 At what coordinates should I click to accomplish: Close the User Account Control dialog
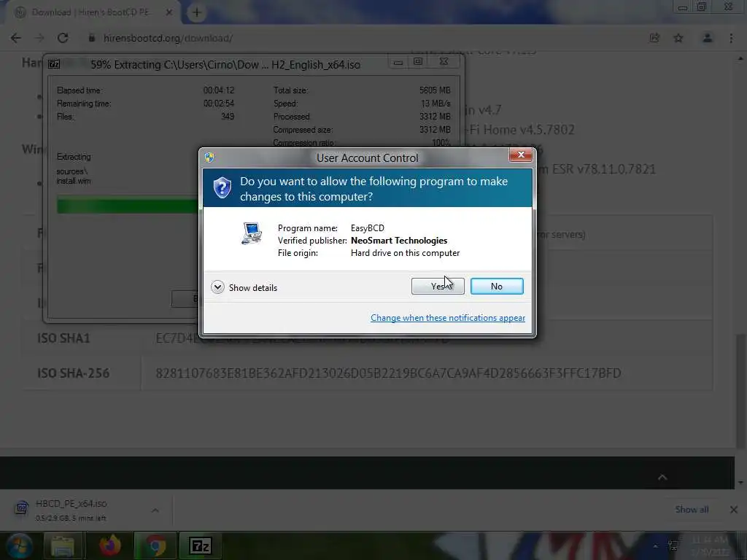tap(520, 155)
